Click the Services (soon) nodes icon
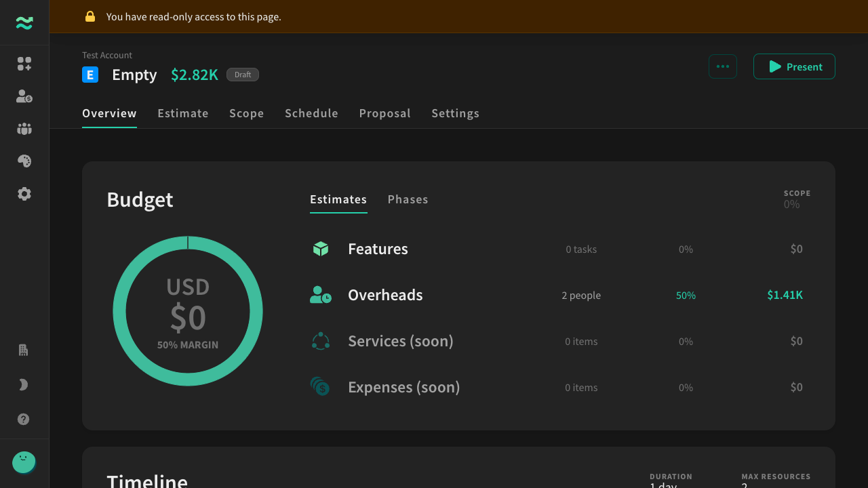This screenshot has height=488, width=868. (321, 341)
